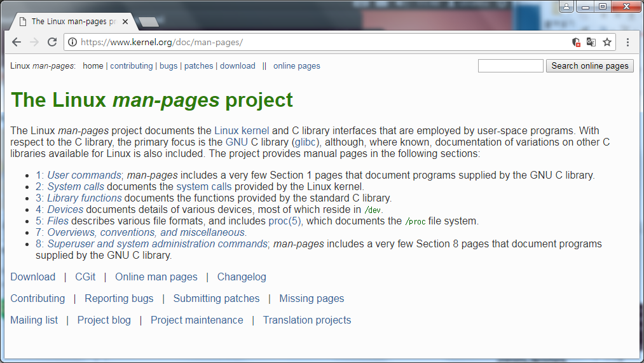Viewport: 644px width, 363px height.
Task: Minimize the Chrome window
Action: 586,6
